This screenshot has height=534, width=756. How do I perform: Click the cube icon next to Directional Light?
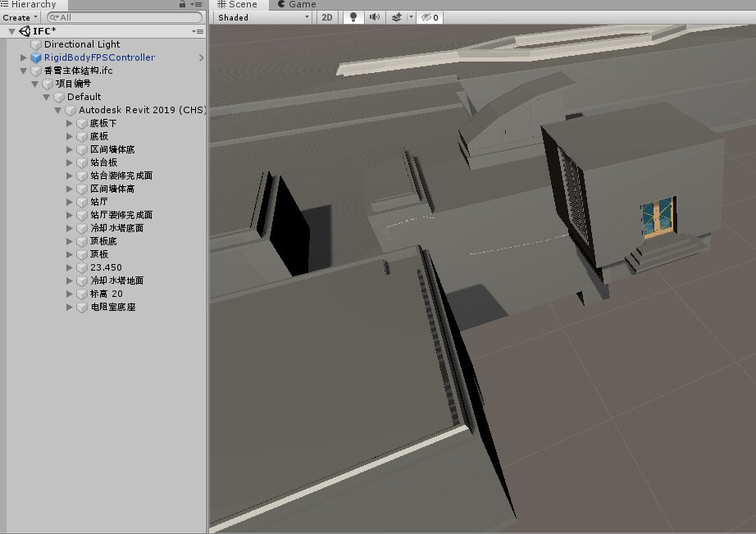(35, 43)
